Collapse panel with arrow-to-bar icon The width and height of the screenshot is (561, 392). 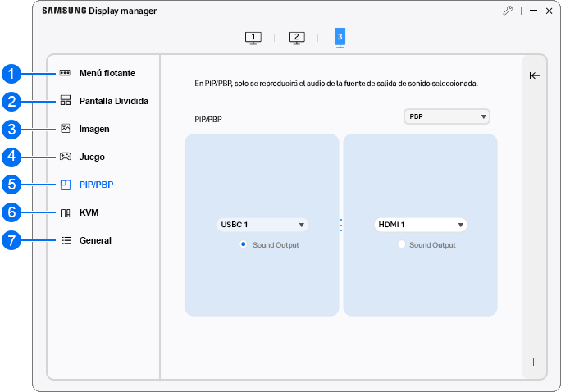click(x=534, y=75)
